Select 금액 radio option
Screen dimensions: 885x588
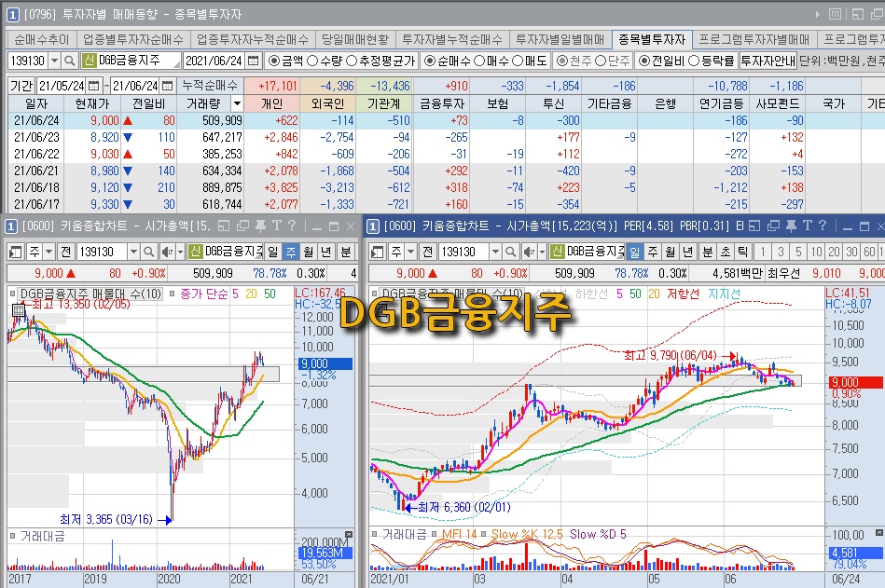click(x=274, y=61)
